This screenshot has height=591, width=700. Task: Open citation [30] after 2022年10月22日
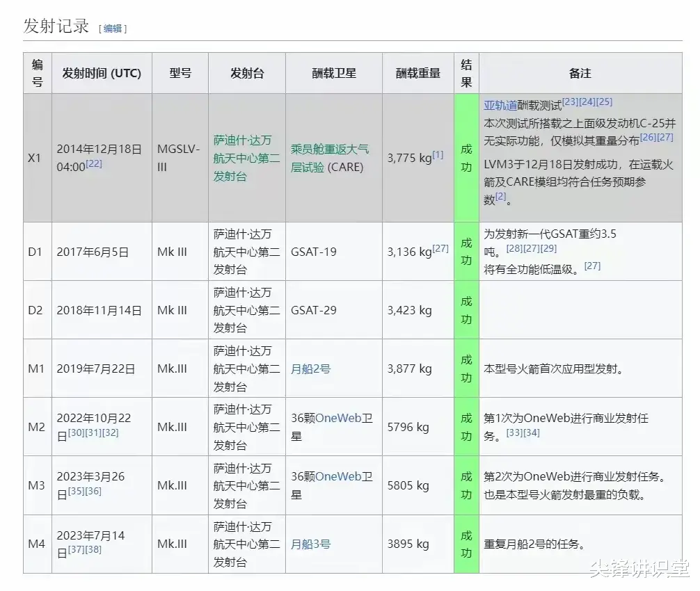[x=77, y=432]
